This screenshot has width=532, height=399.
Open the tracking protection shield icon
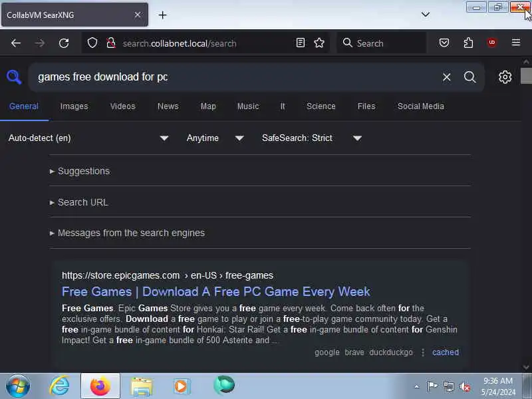coord(92,43)
